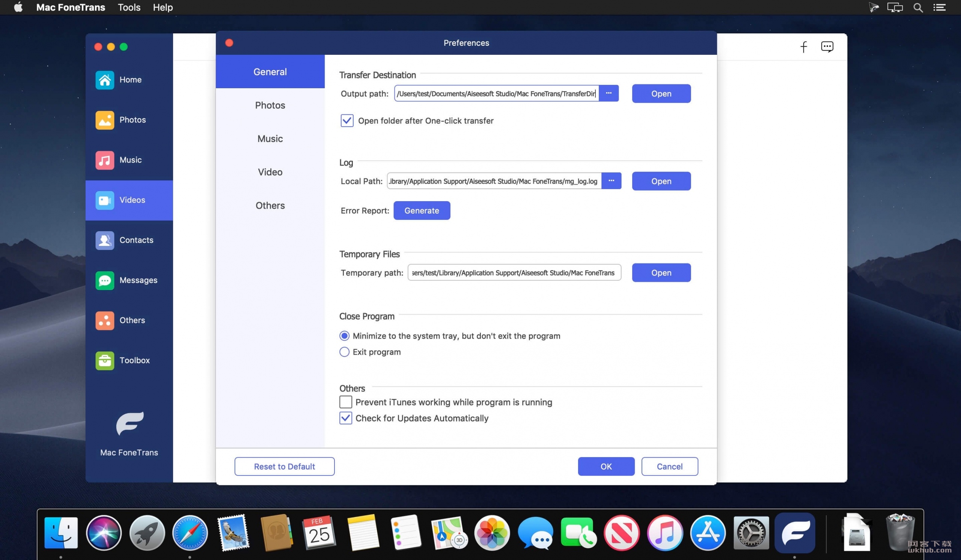Open FaceTime from the dock
This screenshot has height=560, width=961.
578,533
